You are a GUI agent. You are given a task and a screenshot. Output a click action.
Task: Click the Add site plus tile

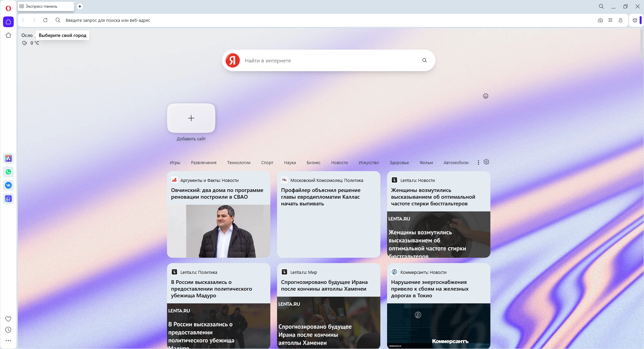(191, 118)
